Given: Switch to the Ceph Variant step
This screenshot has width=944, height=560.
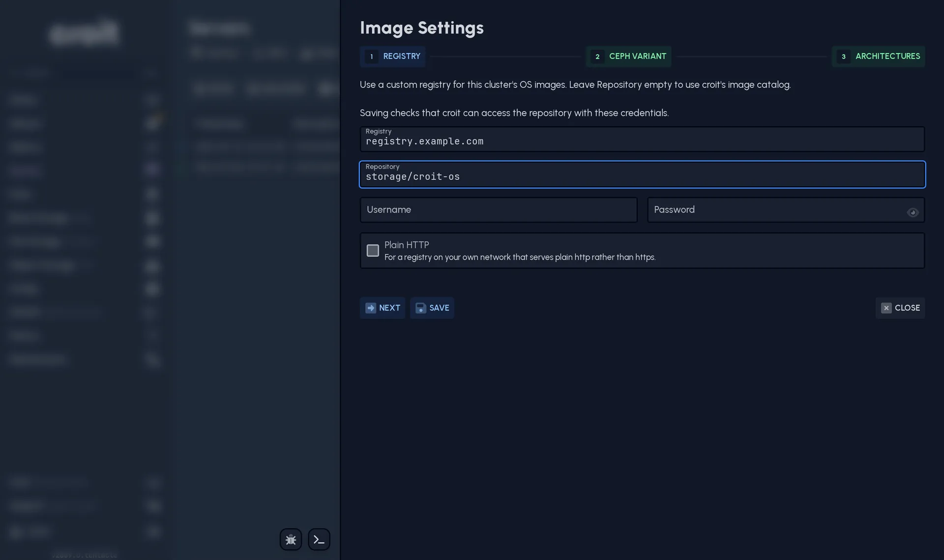Looking at the screenshot, I should point(628,56).
